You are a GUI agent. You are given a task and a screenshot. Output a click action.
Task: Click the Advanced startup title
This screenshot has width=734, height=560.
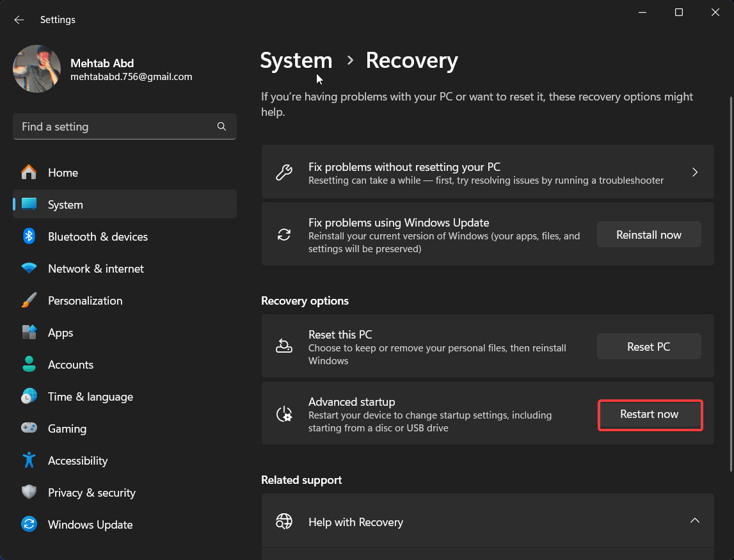[351, 402]
